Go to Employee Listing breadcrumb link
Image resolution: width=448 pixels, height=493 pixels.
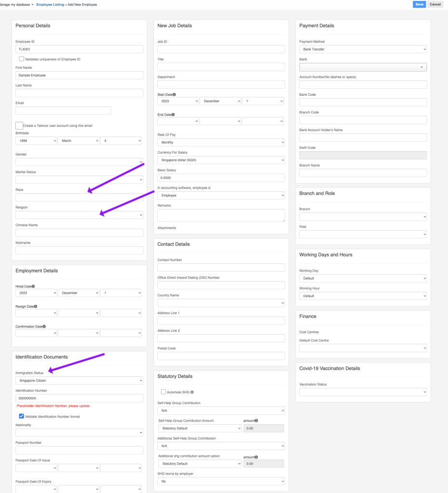(x=50, y=4)
